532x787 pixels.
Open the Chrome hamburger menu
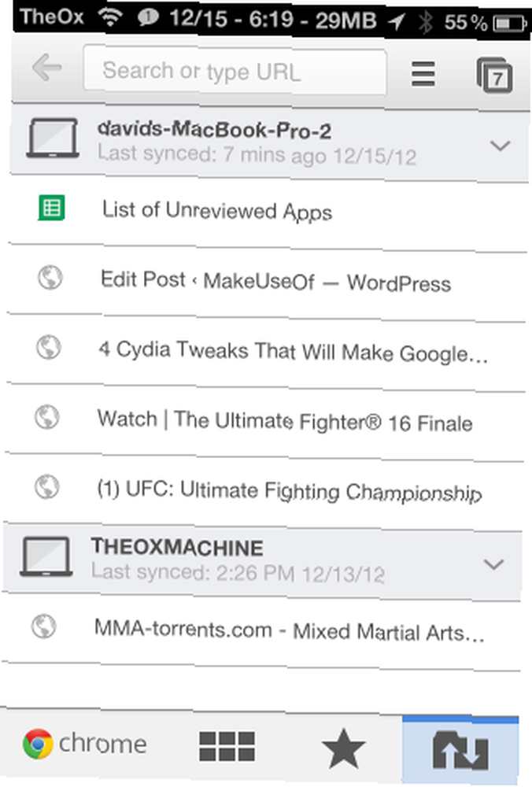coord(423,74)
